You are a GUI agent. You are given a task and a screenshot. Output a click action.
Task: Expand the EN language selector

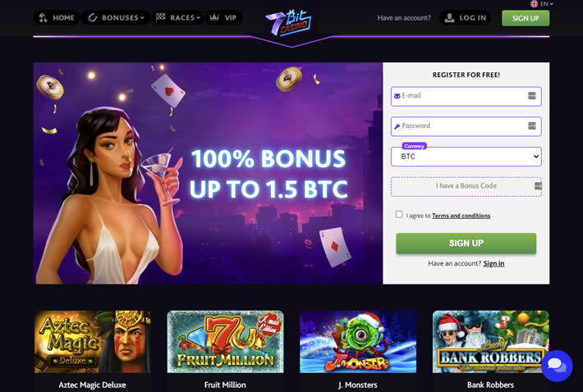(547, 4)
